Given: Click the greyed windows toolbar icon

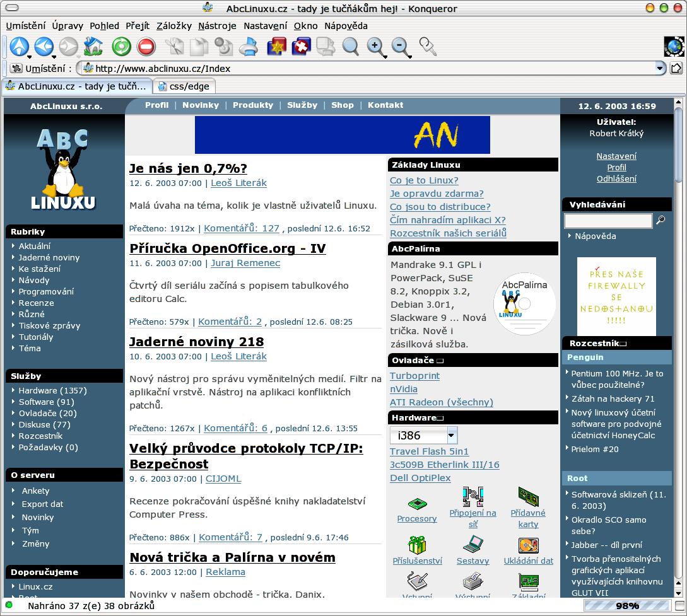Looking at the screenshot, I should [326, 47].
